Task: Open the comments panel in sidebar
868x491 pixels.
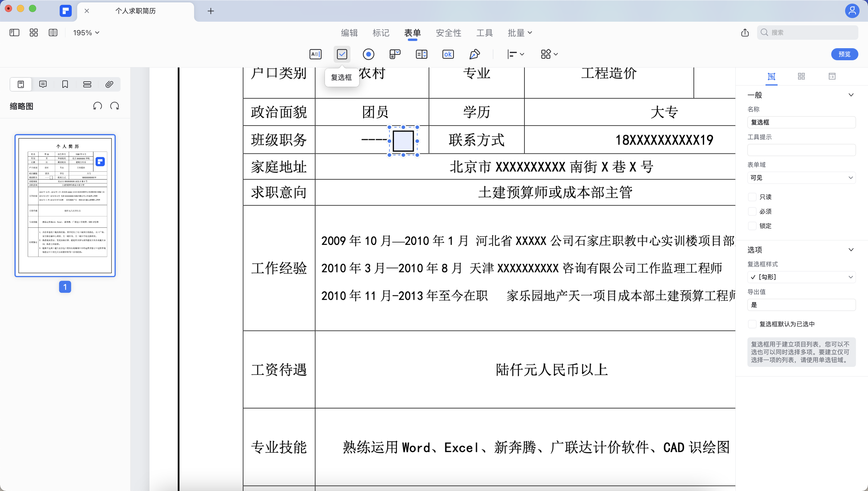Action: click(x=43, y=84)
